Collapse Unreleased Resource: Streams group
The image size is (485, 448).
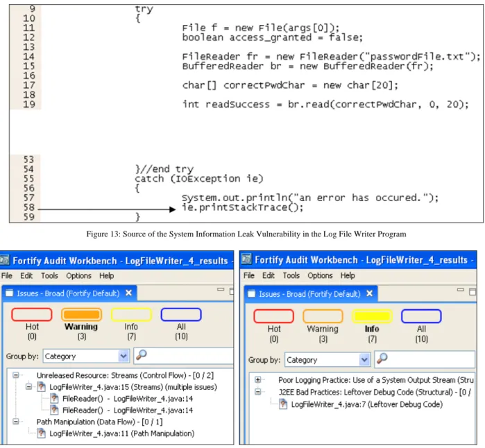pos(16,375)
